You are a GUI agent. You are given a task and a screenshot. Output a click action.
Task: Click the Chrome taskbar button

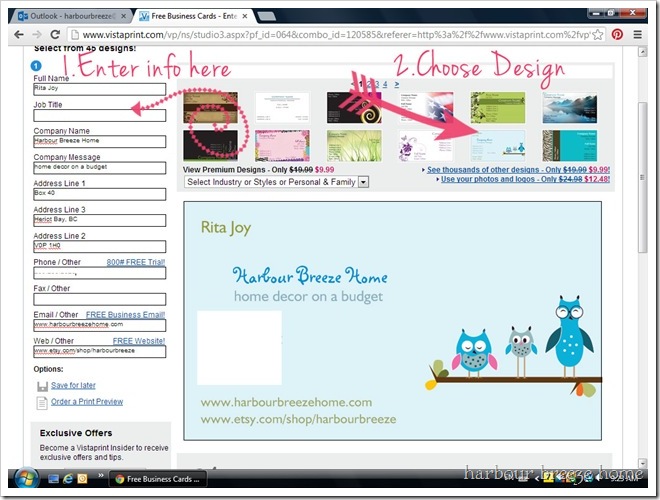[158, 479]
